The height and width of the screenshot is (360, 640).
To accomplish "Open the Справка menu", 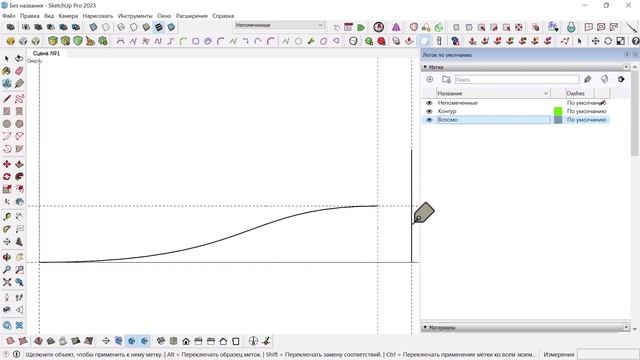I will point(223,16).
